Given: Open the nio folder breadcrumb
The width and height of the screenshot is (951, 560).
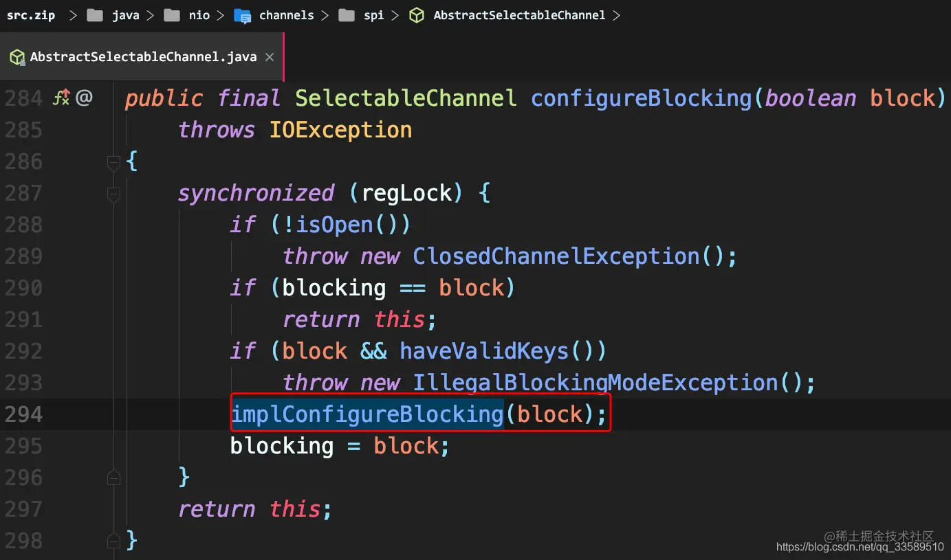Looking at the screenshot, I should pyautogui.click(x=199, y=15).
